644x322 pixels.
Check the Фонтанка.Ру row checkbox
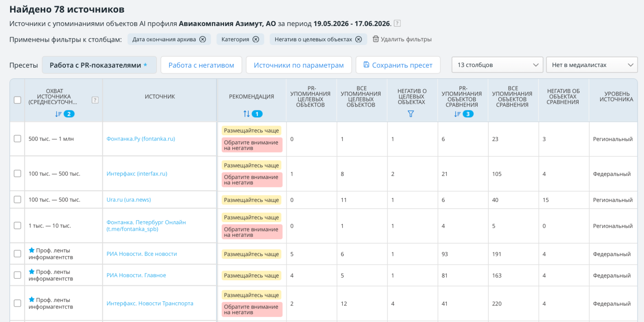coord(18,139)
